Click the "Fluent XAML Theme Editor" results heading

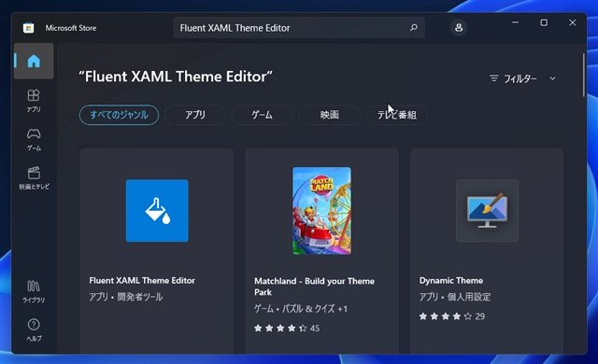click(x=176, y=77)
